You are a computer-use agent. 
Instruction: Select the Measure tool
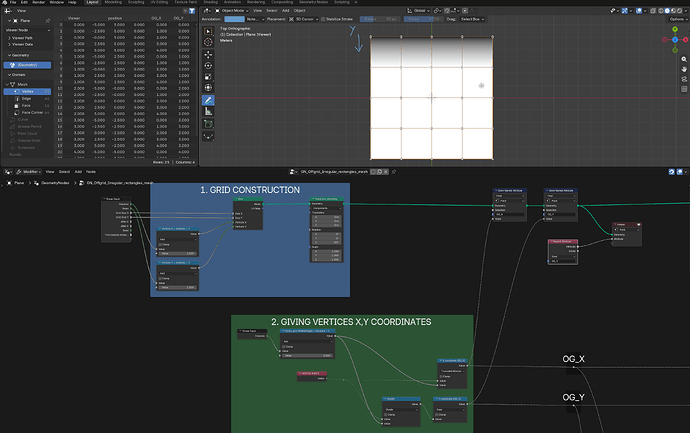(x=208, y=111)
